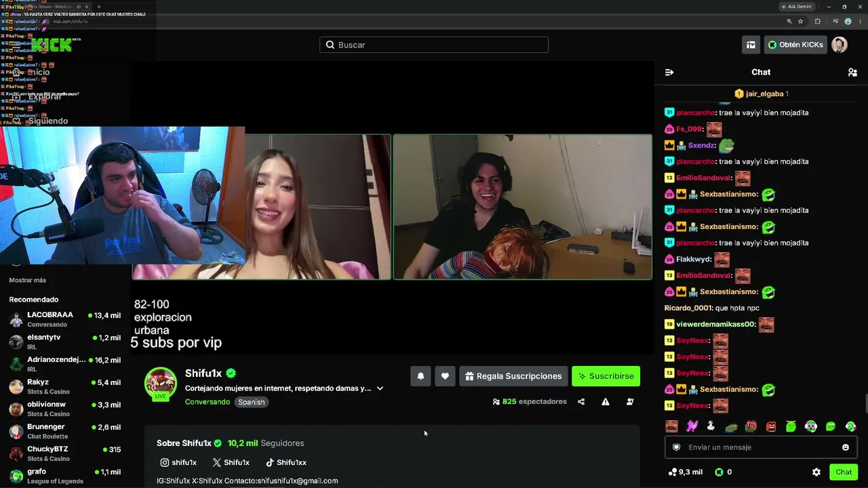
Task: Click the Enviar un mensaje input
Action: coord(759,447)
